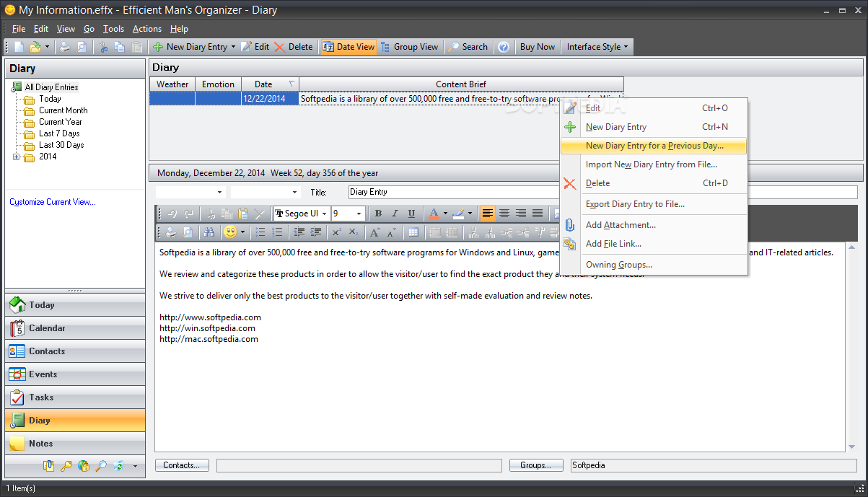The height and width of the screenshot is (497, 868).
Task: Choose Export Diary Entry to File
Action: pyautogui.click(x=654, y=204)
